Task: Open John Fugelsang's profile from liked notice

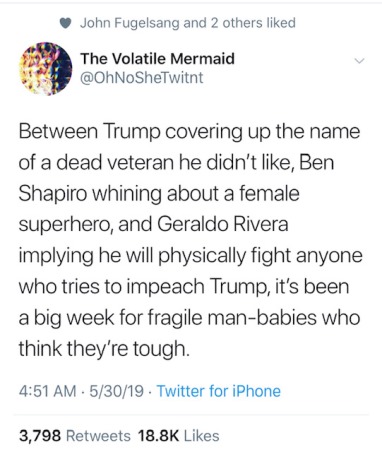Action: tap(130, 23)
